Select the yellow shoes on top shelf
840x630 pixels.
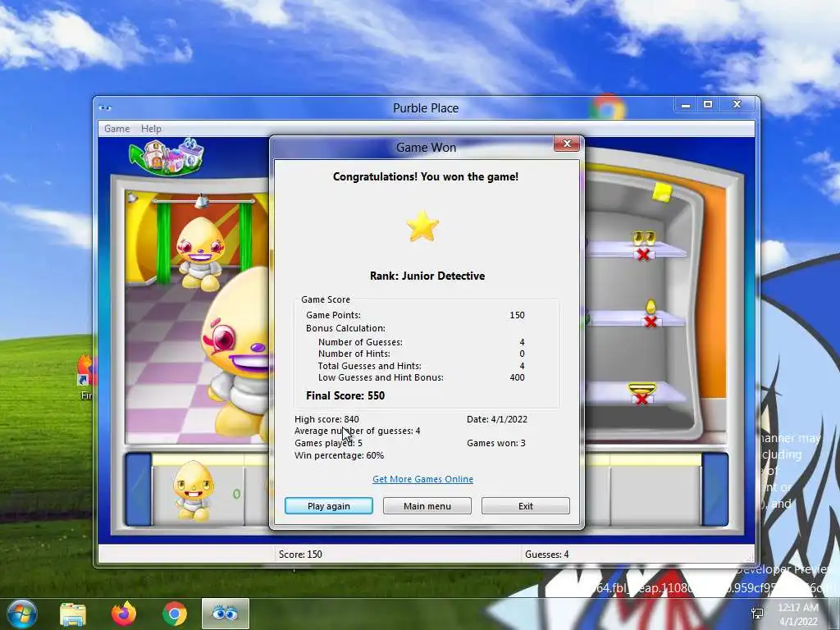point(643,237)
